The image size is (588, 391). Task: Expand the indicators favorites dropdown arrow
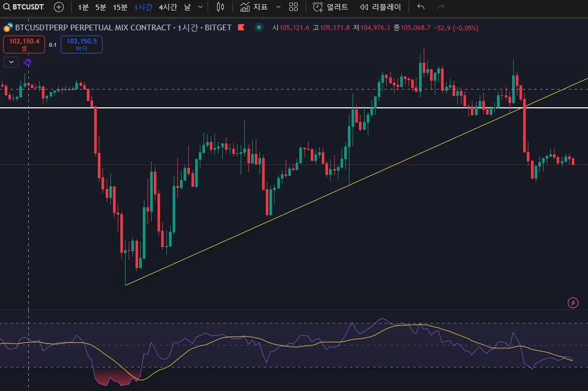278,7
